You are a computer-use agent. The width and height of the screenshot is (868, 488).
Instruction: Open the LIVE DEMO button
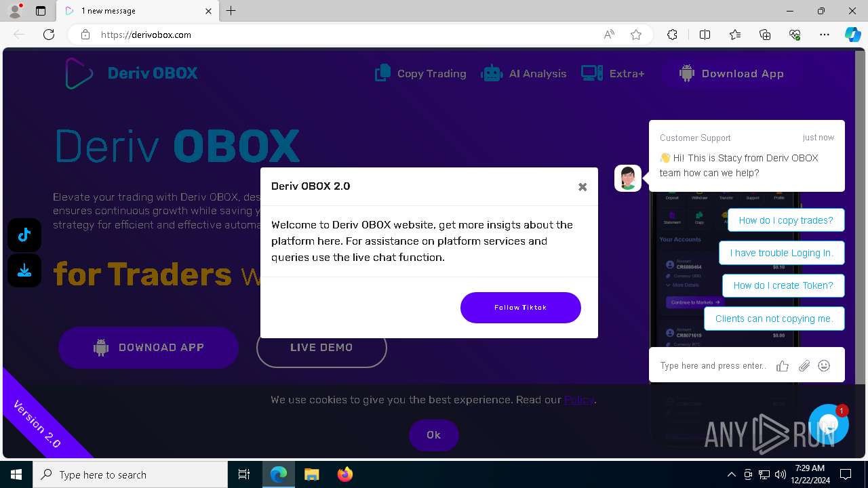point(321,347)
